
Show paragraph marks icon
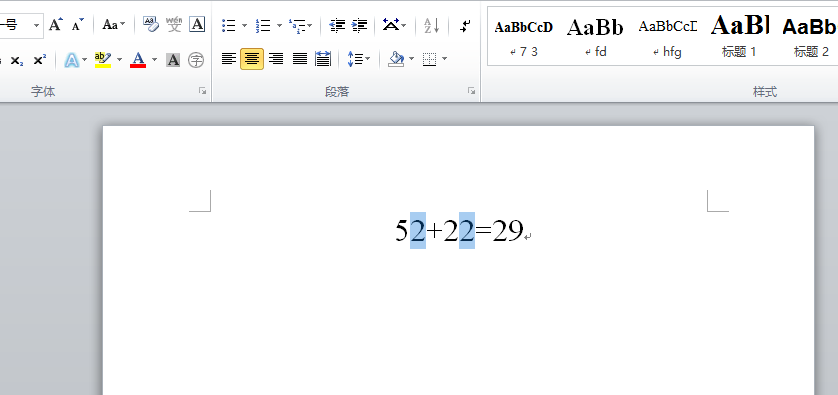(x=465, y=26)
